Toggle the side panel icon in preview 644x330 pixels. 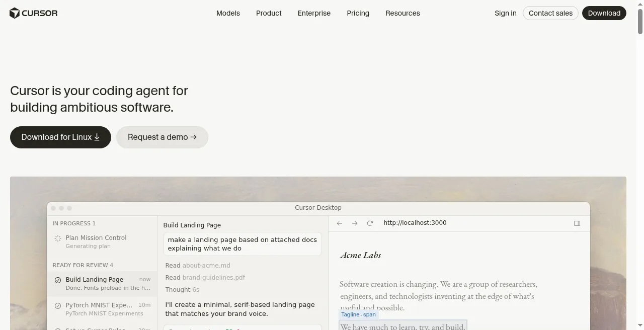pyautogui.click(x=577, y=223)
